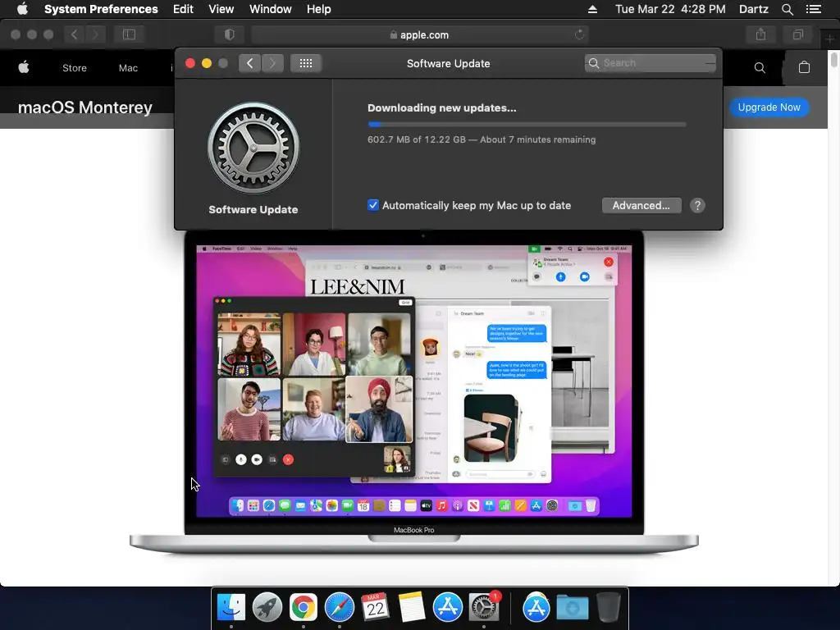Open the Help menu

[x=319, y=9]
